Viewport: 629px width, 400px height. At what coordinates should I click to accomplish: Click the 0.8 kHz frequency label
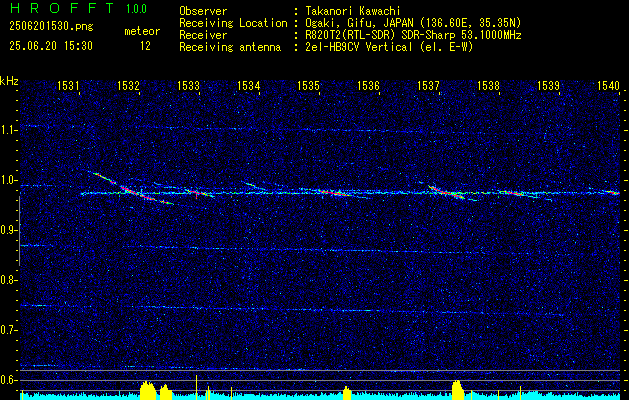coord(9,280)
